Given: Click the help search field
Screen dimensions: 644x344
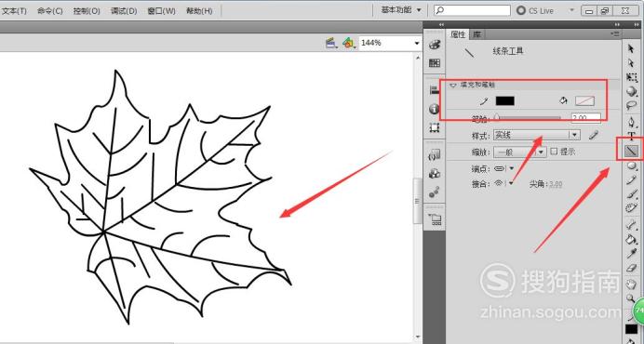Looking at the screenshot, I should point(473,10).
